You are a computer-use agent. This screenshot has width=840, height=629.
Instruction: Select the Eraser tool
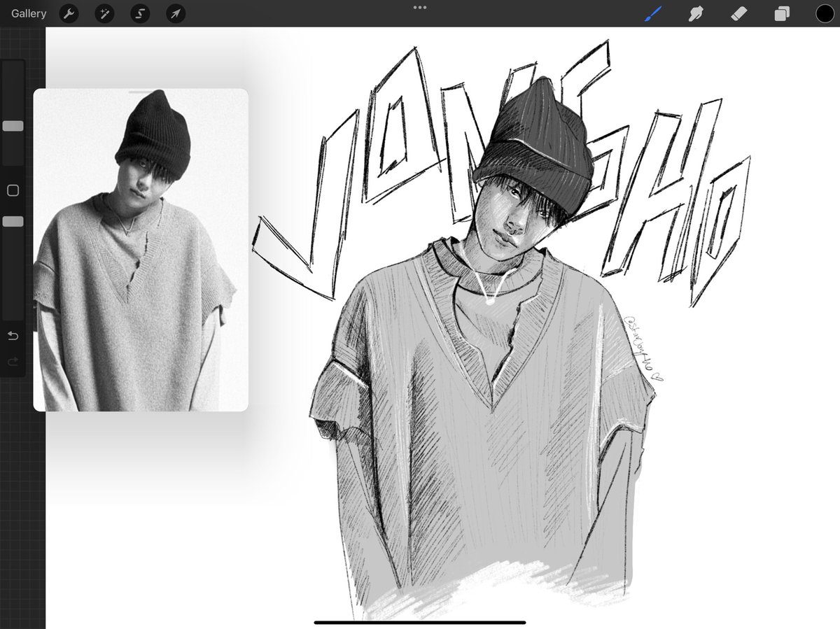coord(739,13)
